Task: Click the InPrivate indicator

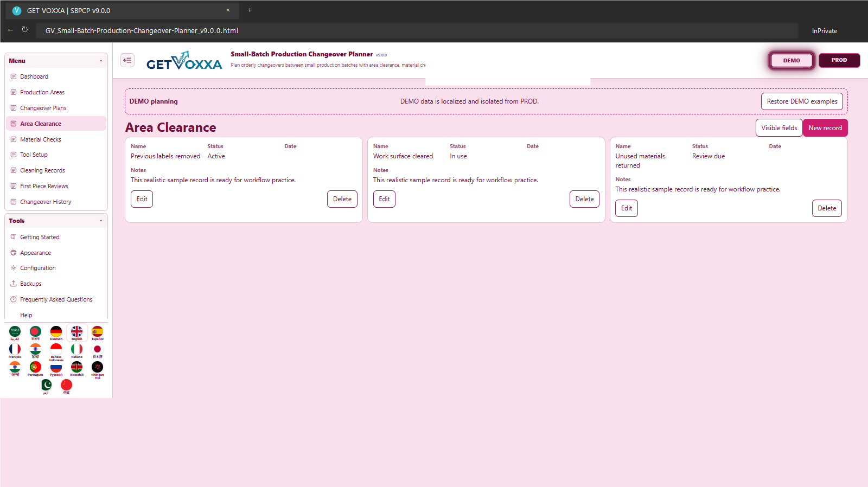Action: (x=825, y=31)
